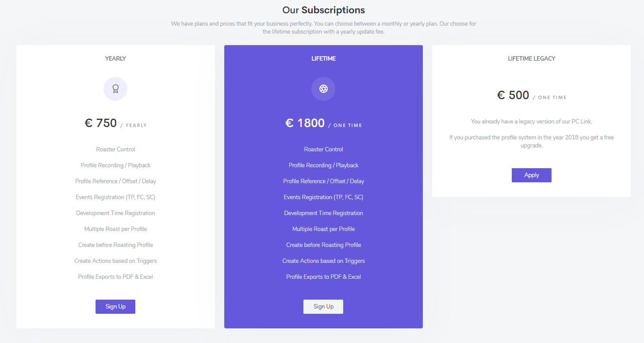Click the € 750 yearly price
The image size is (644, 343).
coord(115,123)
